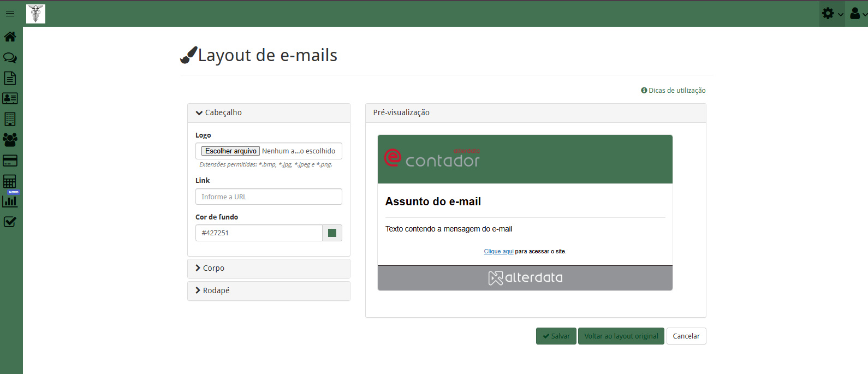Click the eContador logo in preview header

tap(432, 158)
